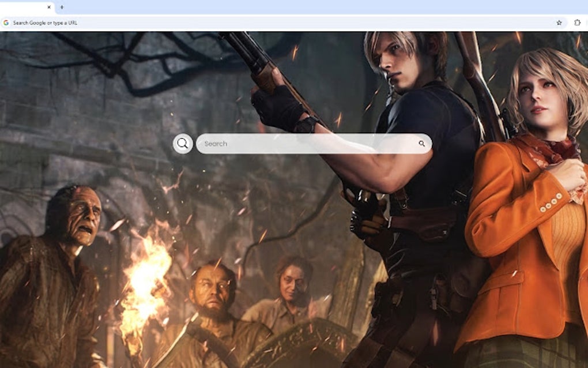Click the circular magnifier button beside the search bar
Viewport: 588px width, 368px height.
pyautogui.click(x=182, y=143)
